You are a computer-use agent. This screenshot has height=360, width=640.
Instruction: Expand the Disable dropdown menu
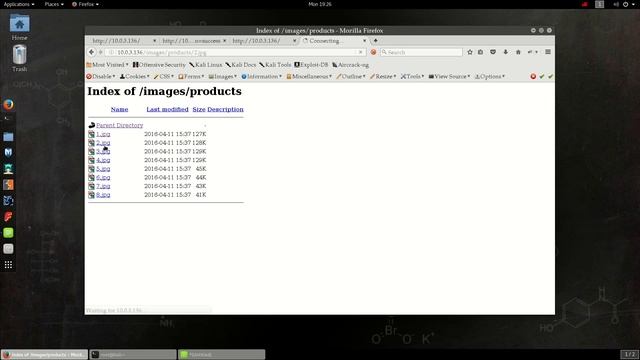click(101, 77)
